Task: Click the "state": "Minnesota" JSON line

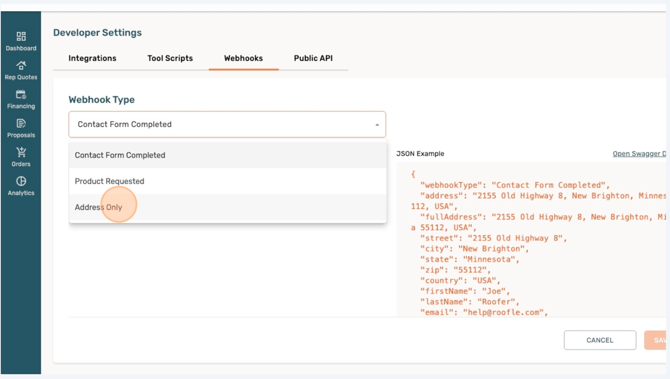Action: (x=470, y=259)
